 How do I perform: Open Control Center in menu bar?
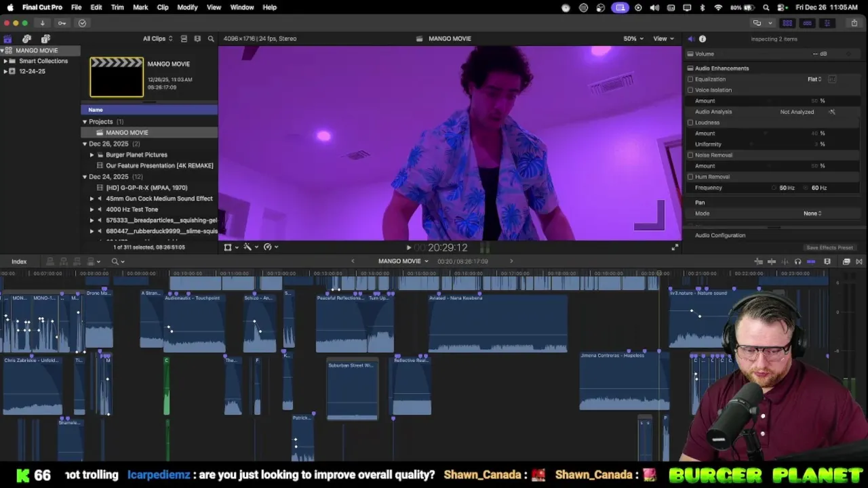pyautogui.click(x=781, y=7)
